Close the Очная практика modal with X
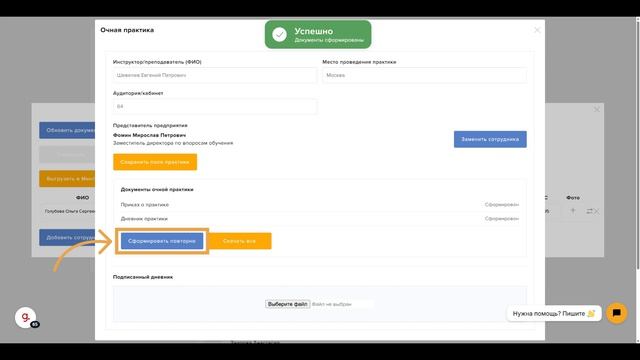 (x=537, y=30)
